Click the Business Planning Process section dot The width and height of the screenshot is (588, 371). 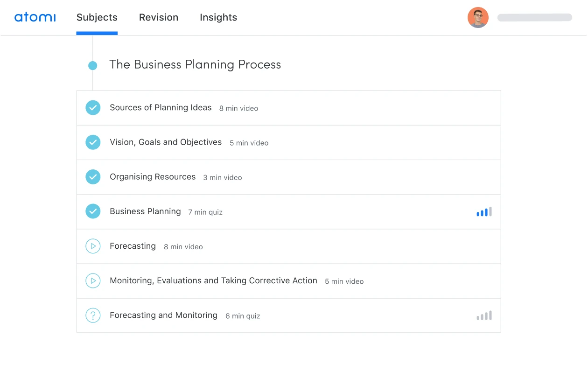coord(93,66)
